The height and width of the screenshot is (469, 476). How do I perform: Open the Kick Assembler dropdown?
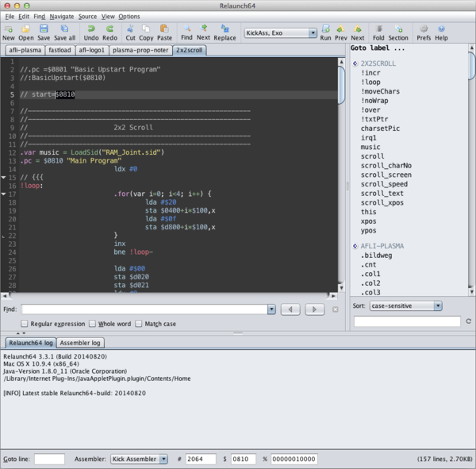tap(139, 459)
